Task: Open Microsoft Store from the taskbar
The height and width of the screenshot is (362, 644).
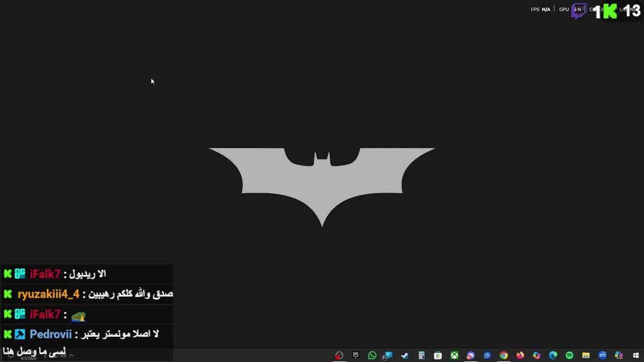Action: 438,355
